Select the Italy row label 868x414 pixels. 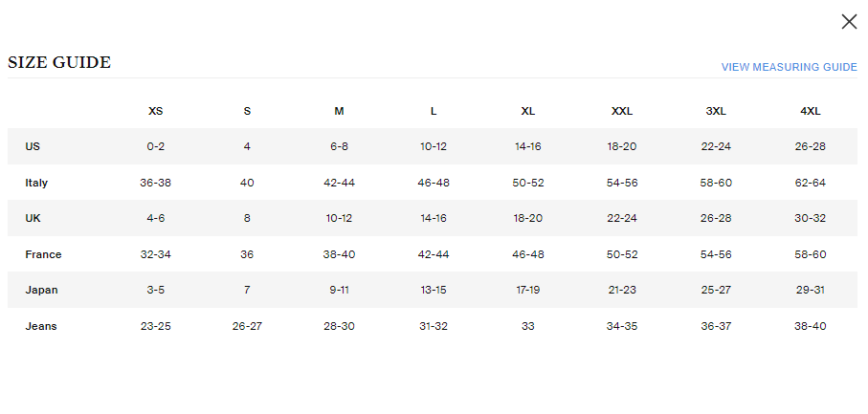click(36, 183)
